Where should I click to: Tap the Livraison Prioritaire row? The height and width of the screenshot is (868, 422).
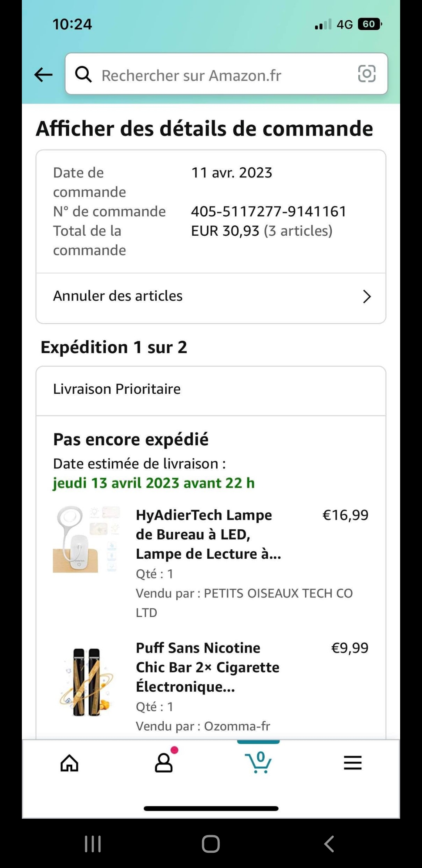pos(211,389)
